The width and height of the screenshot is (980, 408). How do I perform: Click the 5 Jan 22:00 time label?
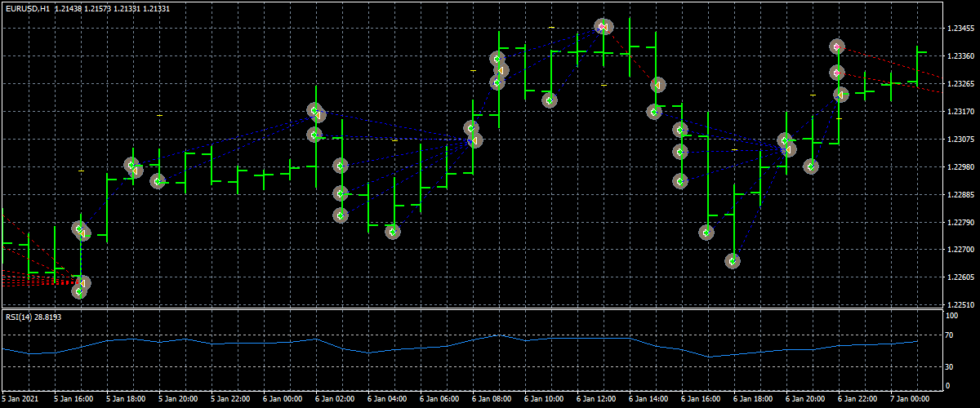point(230,400)
